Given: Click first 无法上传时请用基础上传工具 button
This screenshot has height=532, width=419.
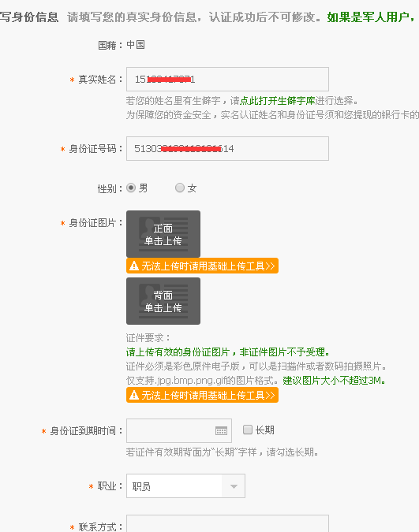Looking at the screenshot, I should [x=202, y=266].
